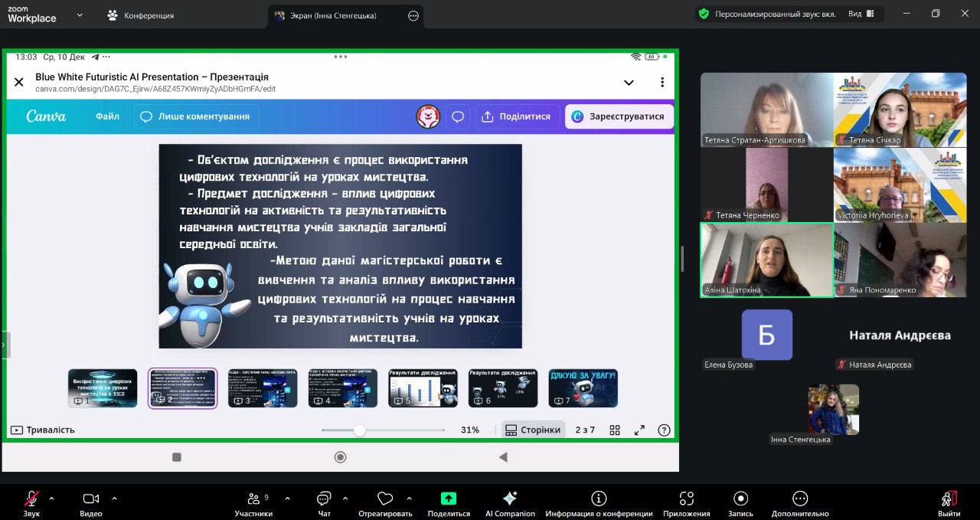Open the Chat panel
Image resolution: width=980 pixels, height=520 pixels.
324,499
